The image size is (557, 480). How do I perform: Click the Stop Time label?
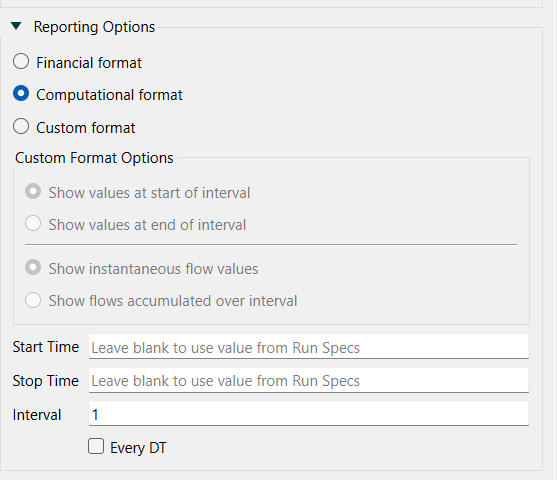point(46,381)
